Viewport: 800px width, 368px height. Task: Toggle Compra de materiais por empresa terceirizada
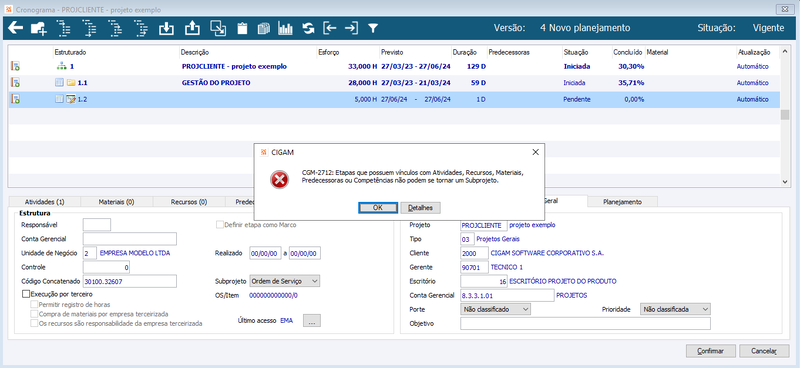pos(34,314)
